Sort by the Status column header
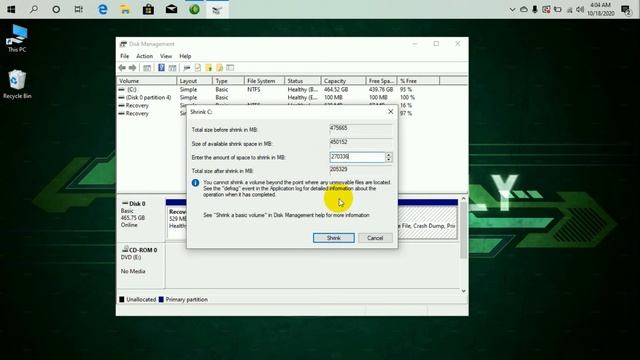Image resolution: width=640 pixels, height=360 pixels. pos(302,81)
